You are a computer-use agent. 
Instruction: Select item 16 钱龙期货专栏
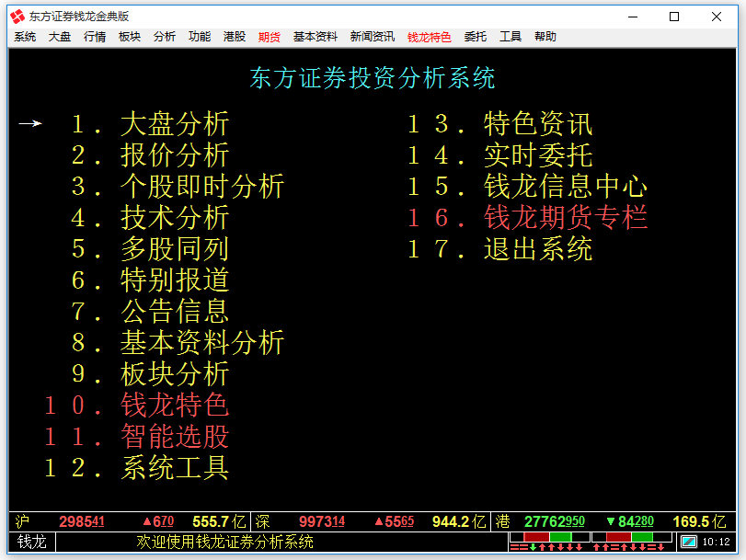[528, 217]
